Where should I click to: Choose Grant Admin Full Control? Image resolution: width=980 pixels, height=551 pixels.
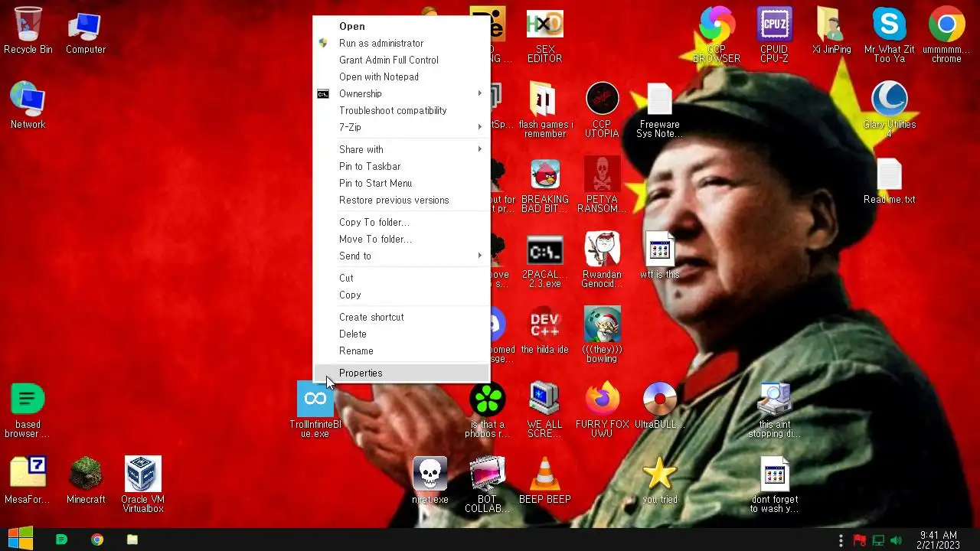tap(401, 60)
